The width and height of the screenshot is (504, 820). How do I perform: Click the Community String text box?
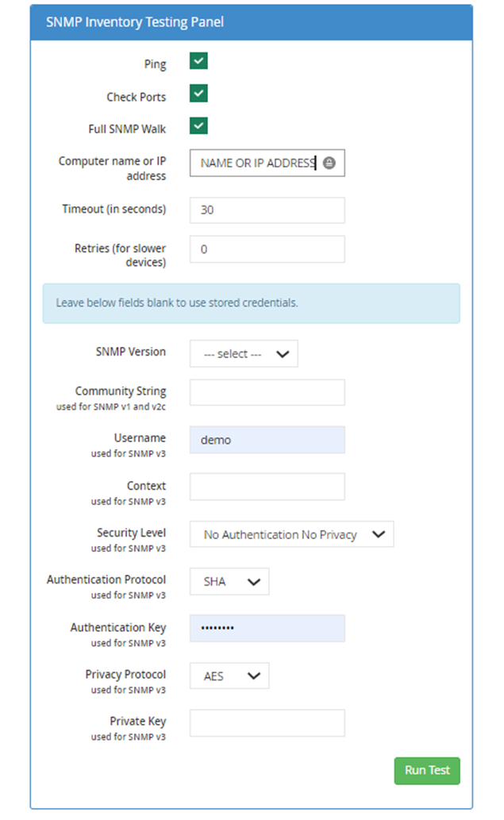[x=267, y=392]
